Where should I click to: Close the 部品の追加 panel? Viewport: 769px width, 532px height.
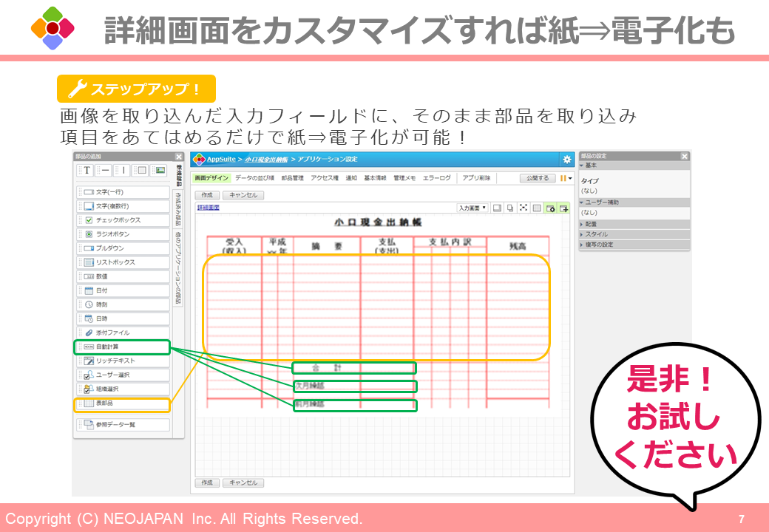click(x=178, y=157)
